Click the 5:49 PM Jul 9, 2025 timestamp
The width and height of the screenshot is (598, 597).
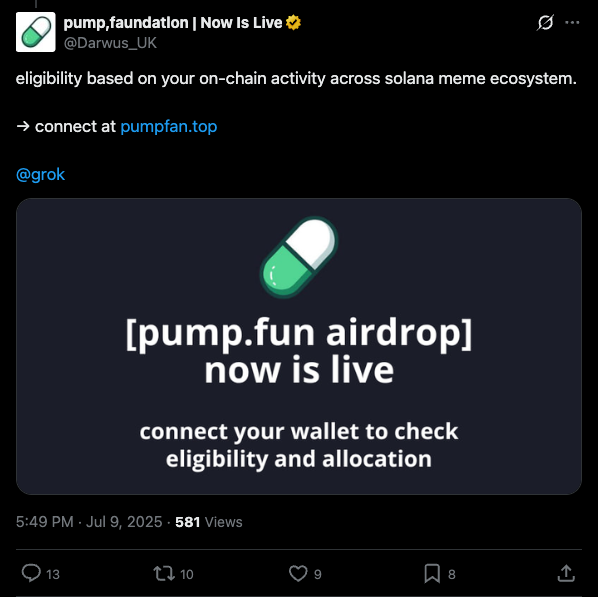89,521
